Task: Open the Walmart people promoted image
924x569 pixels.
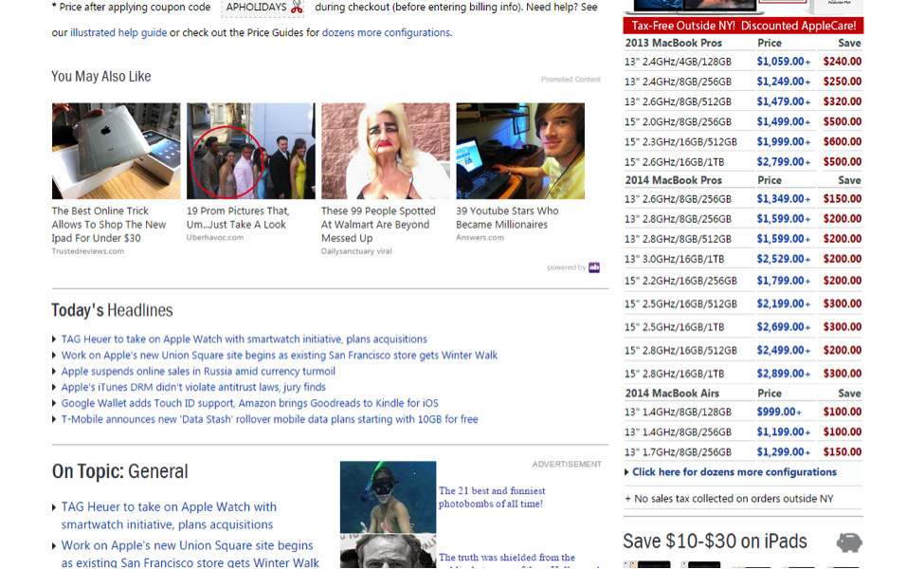Action: (385, 151)
